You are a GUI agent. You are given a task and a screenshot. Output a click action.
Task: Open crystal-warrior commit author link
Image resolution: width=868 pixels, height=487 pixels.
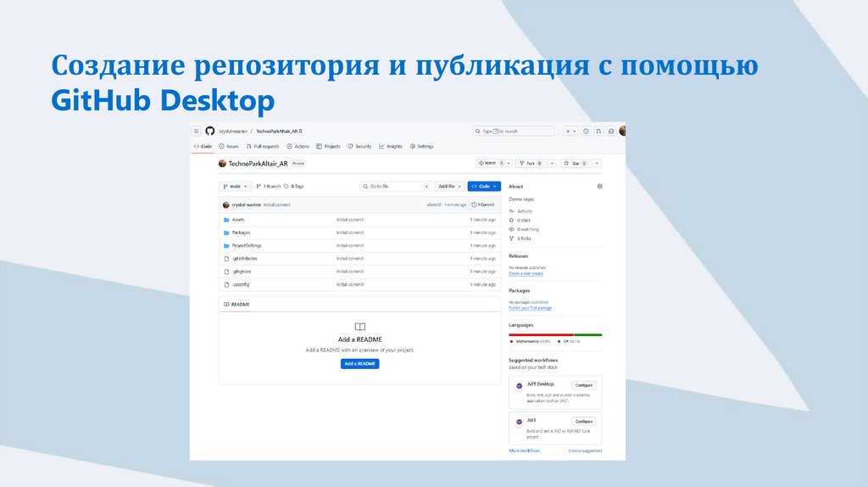[x=247, y=204]
